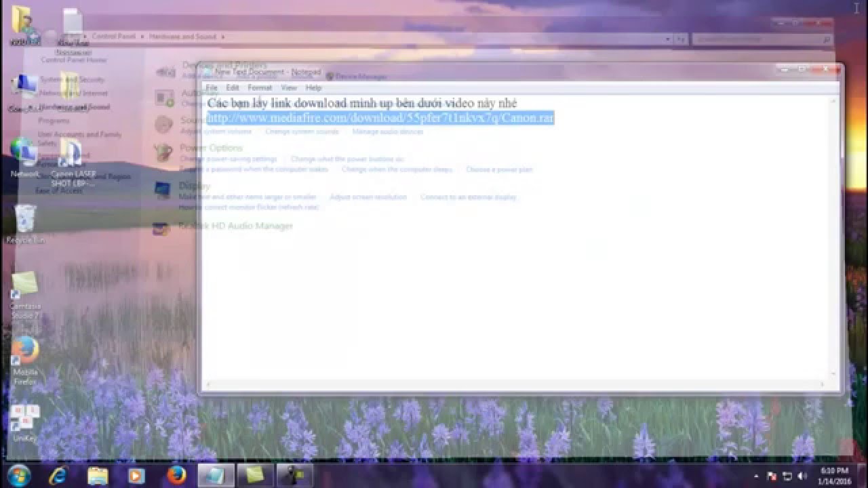Select the Camtasia recorder taskbar button
Viewport: 868px width, 488px height.
click(295, 476)
